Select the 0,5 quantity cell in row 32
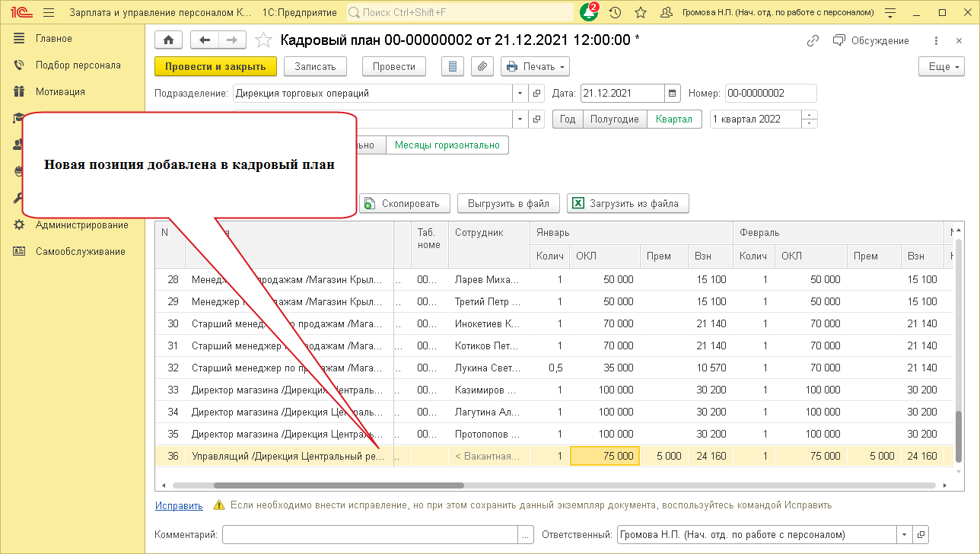980x554 pixels. pyautogui.click(x=549, y=368)
